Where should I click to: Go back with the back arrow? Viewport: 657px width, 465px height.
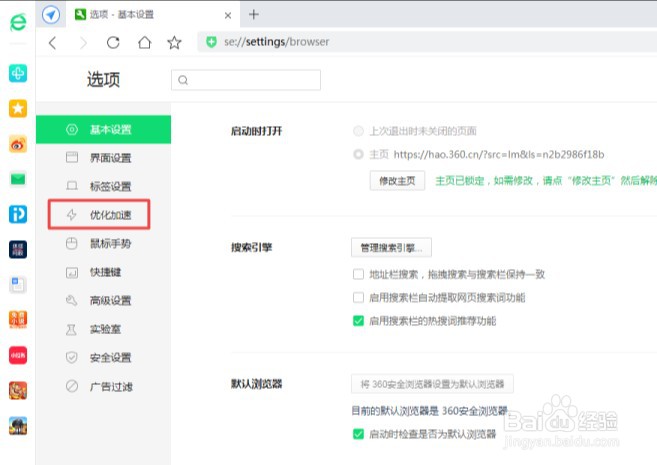tap(52, 43)
